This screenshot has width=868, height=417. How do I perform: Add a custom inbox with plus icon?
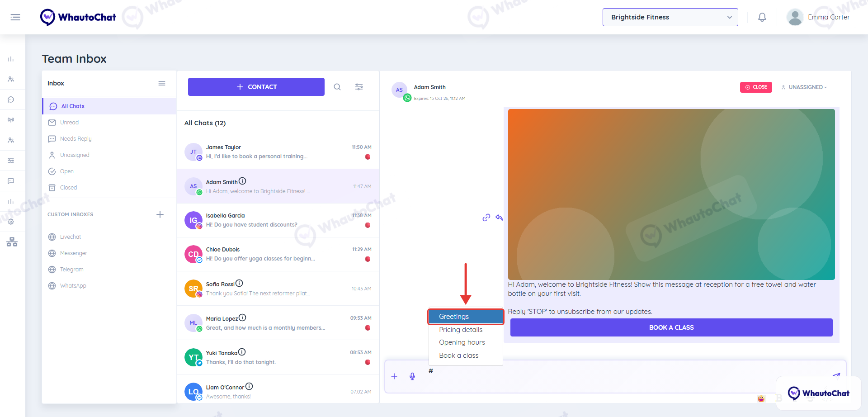pyautogui.click(x=160, y=214)
